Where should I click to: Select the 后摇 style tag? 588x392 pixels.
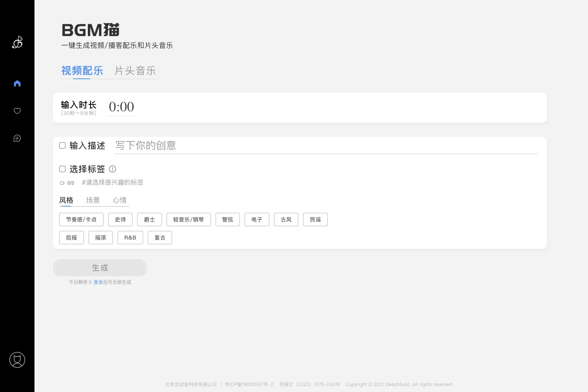[x=71, y=238]
